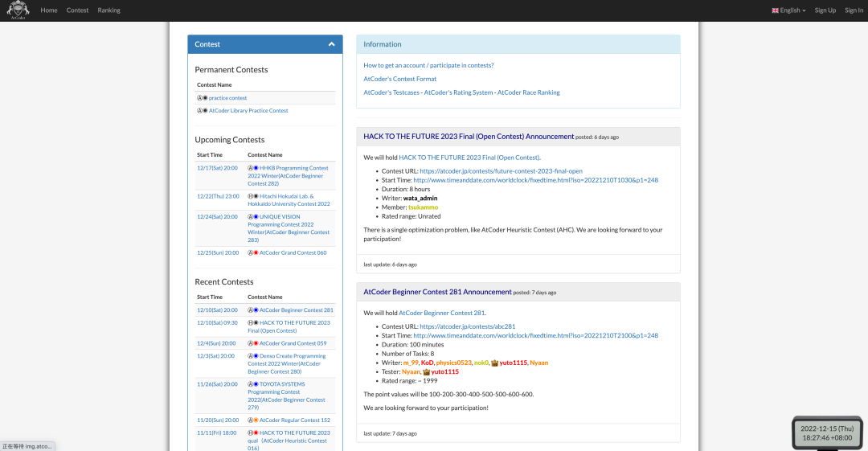Click the date and time clock widget
The image size is (868, 451).
click(827, 433)
